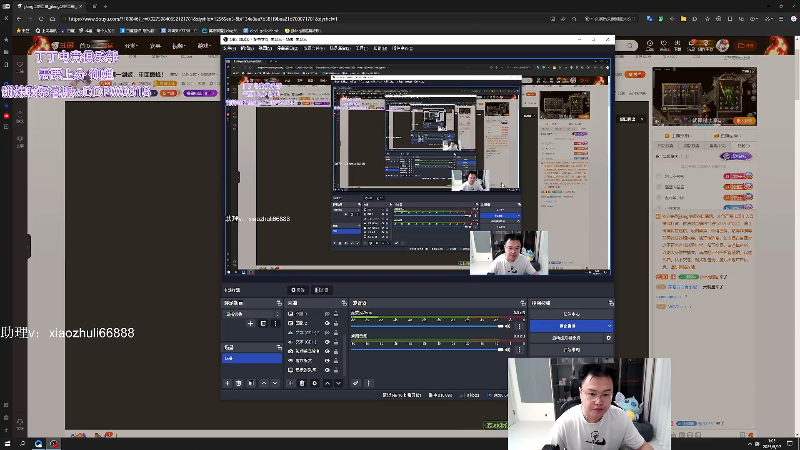Screen dimensions: 800x450
Task: Expand the triangle beside the purple badge button
Action: pos(657,156)
